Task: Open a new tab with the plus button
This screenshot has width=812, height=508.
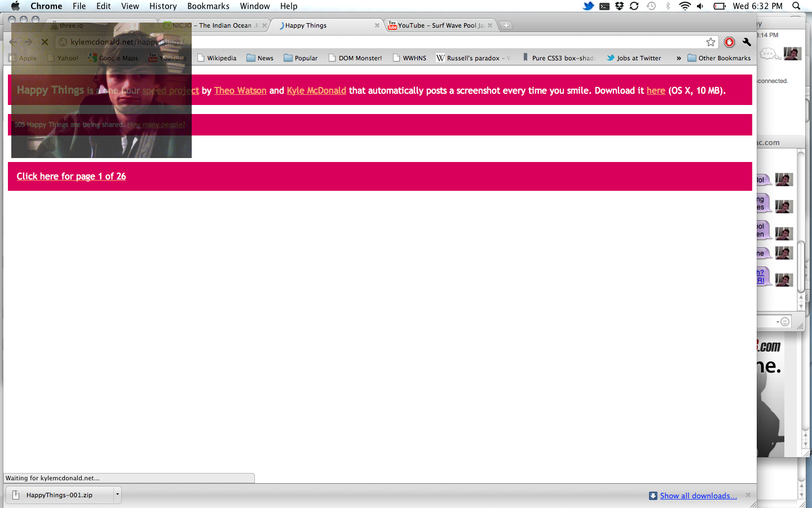Action: point(506,25)
